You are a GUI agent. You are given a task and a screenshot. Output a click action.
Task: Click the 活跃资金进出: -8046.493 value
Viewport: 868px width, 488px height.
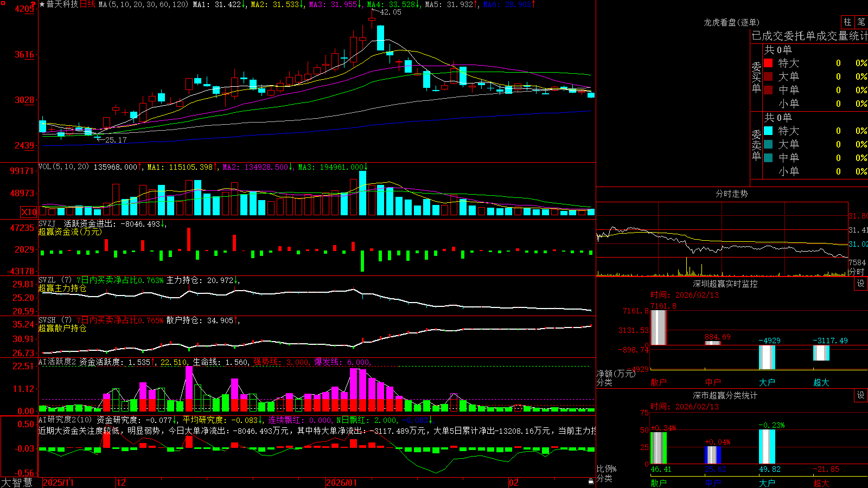tap(114, 224)
